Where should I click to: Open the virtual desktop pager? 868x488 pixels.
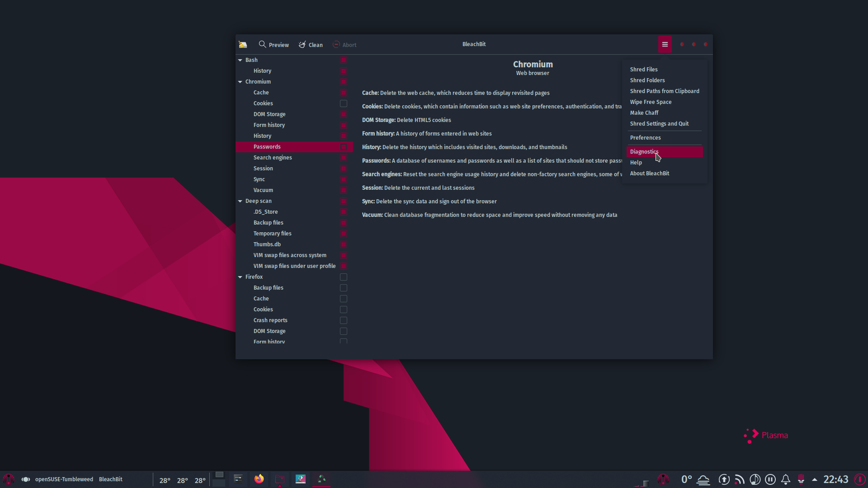coord(219,479)
